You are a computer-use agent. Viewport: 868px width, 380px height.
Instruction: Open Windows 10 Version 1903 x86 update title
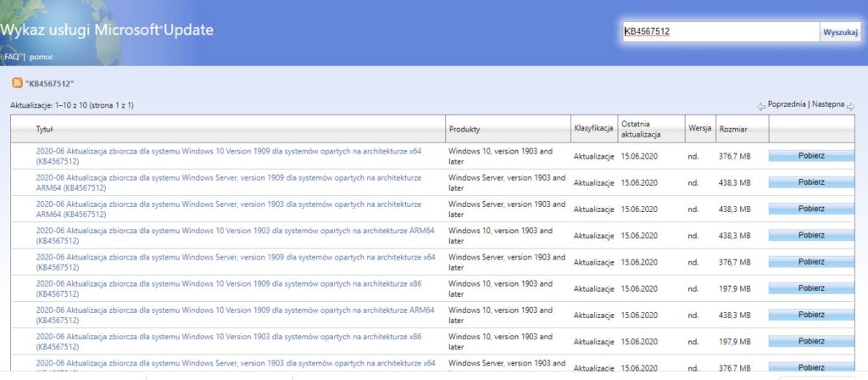tap(229, 342)
